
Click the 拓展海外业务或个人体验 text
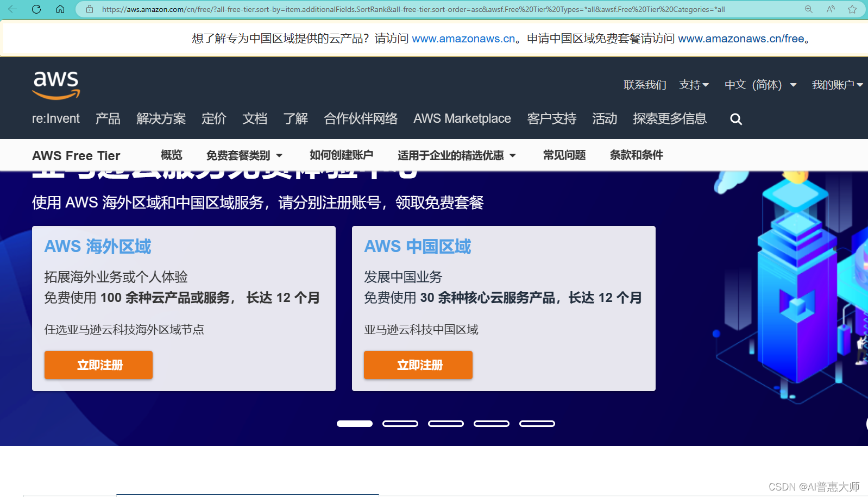point(116,277)
